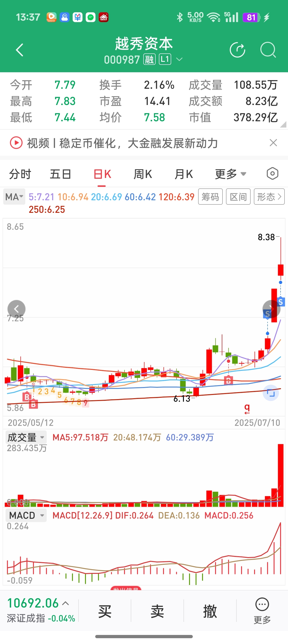Tap the 市盈 14.41 value

157,101
